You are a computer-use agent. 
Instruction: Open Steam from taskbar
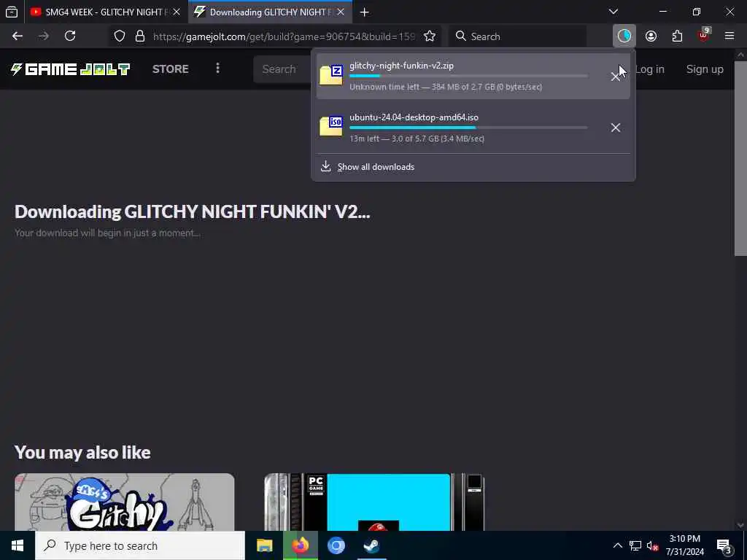(x=371, y=545)
